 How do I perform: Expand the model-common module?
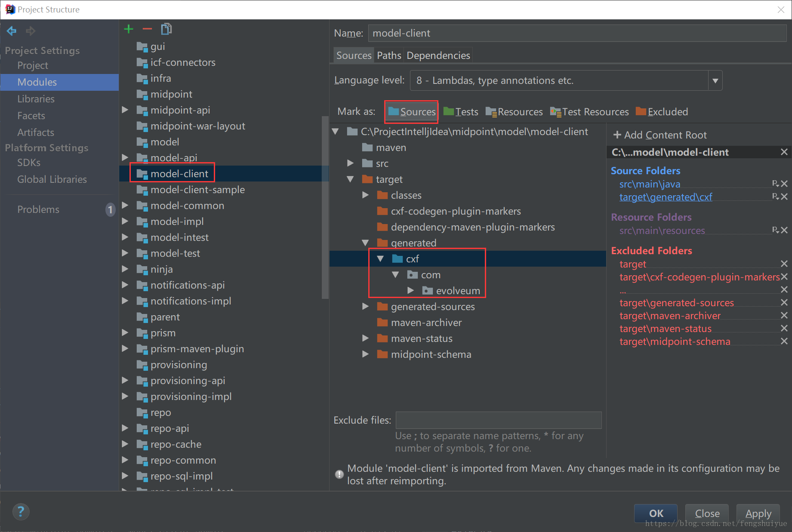tap(125, 206)
